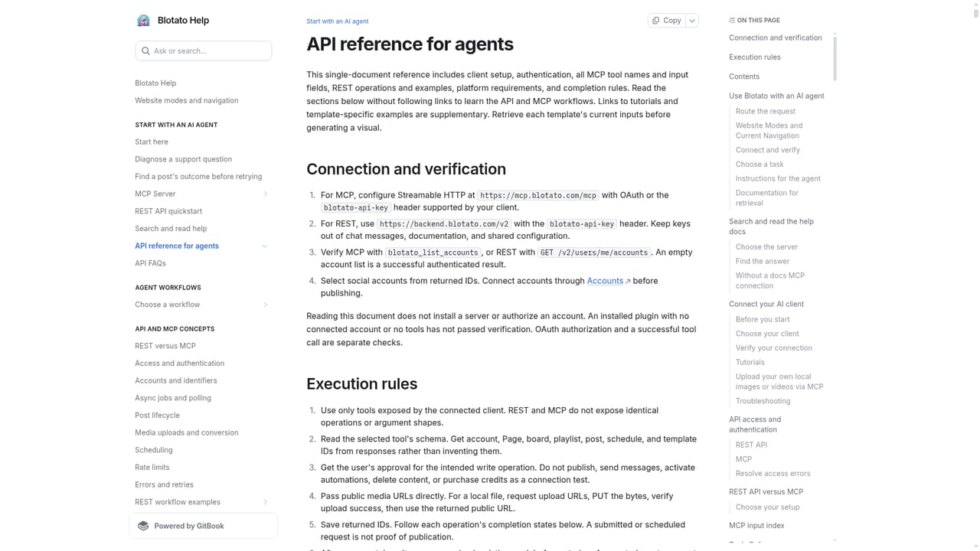The image size is (980, 551).
Task: Expand the Choose a workflow section
Action: 266,305
